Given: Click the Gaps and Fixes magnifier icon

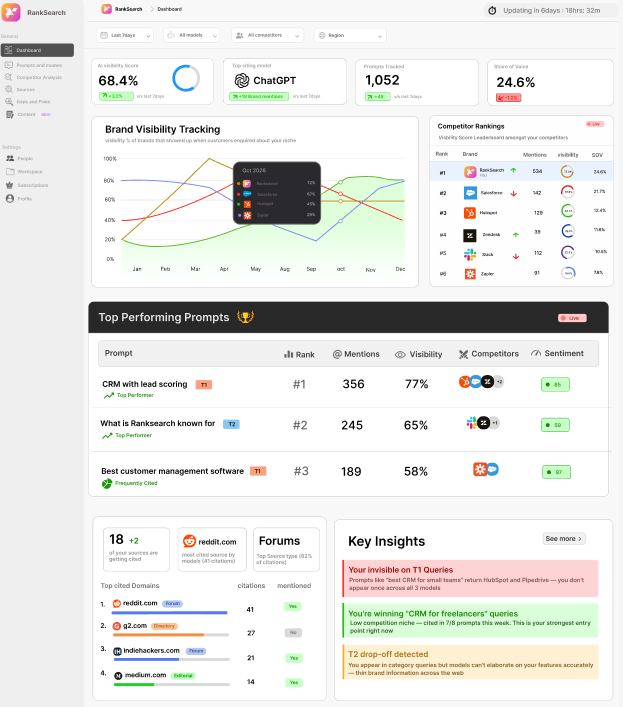Looking at the screenshot, I should point(9,102).
